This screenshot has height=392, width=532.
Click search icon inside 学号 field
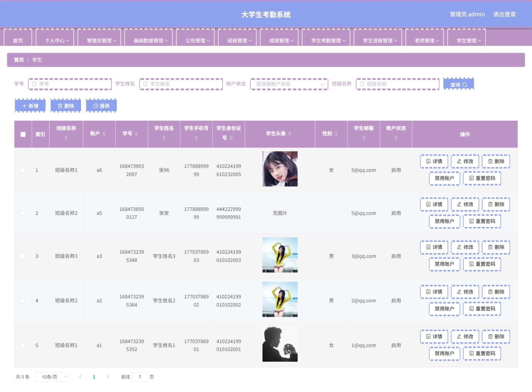[34, 84]
